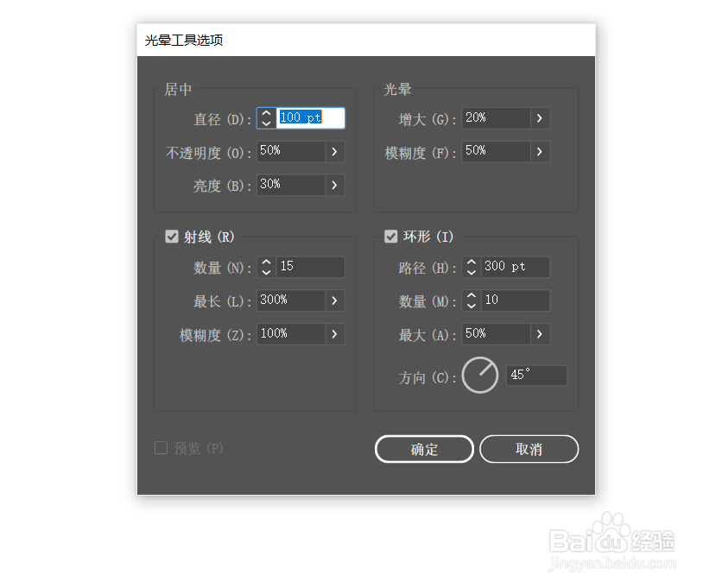Toggle the 射线 (R) checkbox
The image size is (716, 588).
(172, 237)
